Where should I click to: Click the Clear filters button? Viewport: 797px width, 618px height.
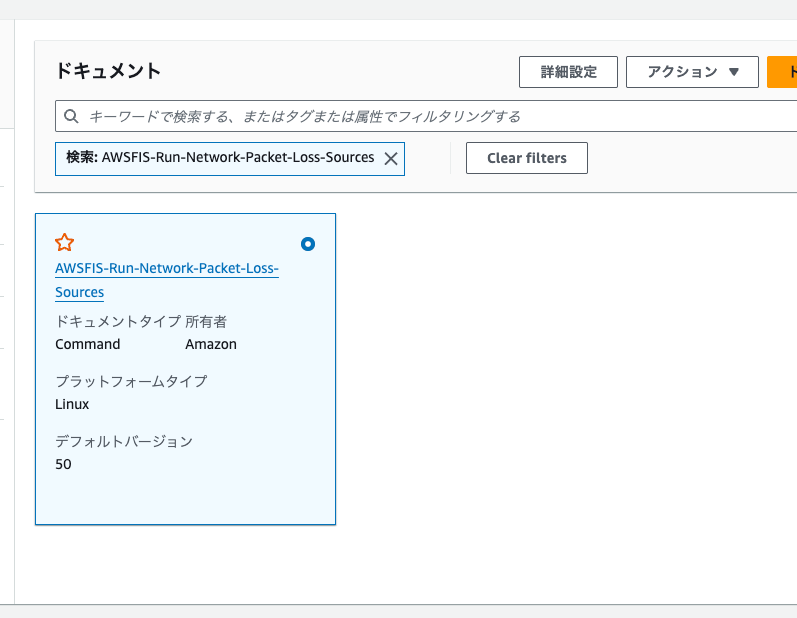527,158
